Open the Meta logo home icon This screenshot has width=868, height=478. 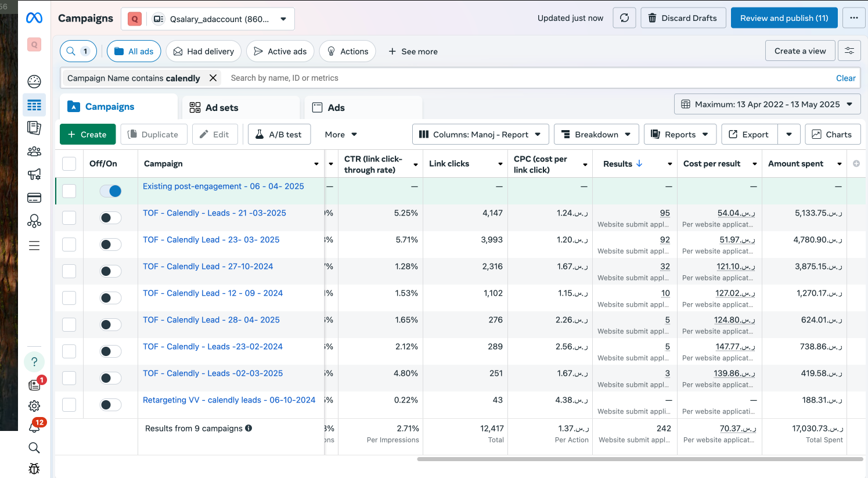click(x=34, y=18)
